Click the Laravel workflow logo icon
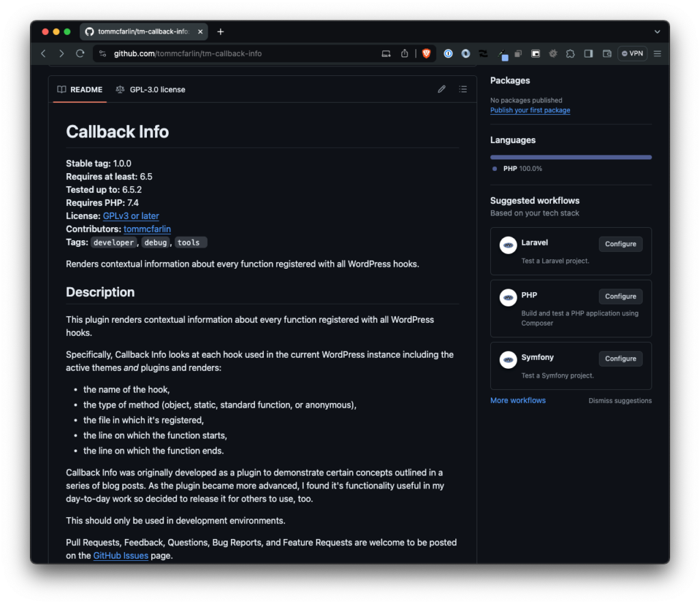Viewport: 700px width, 604px height. [x=508, y=245]
